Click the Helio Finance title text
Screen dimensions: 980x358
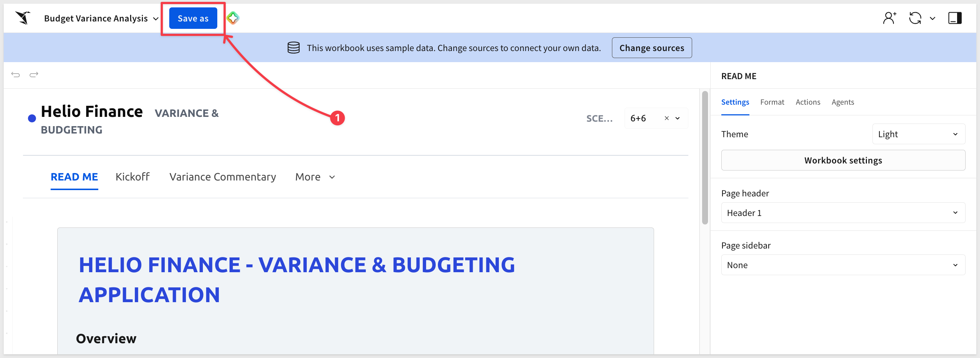tap(92, 112)
